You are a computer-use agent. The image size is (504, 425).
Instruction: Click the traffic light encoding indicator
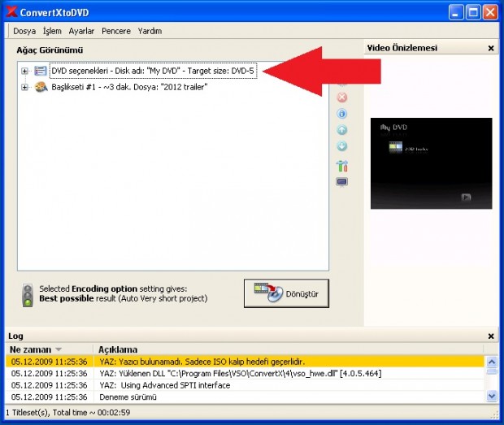[x=28, y=295]
